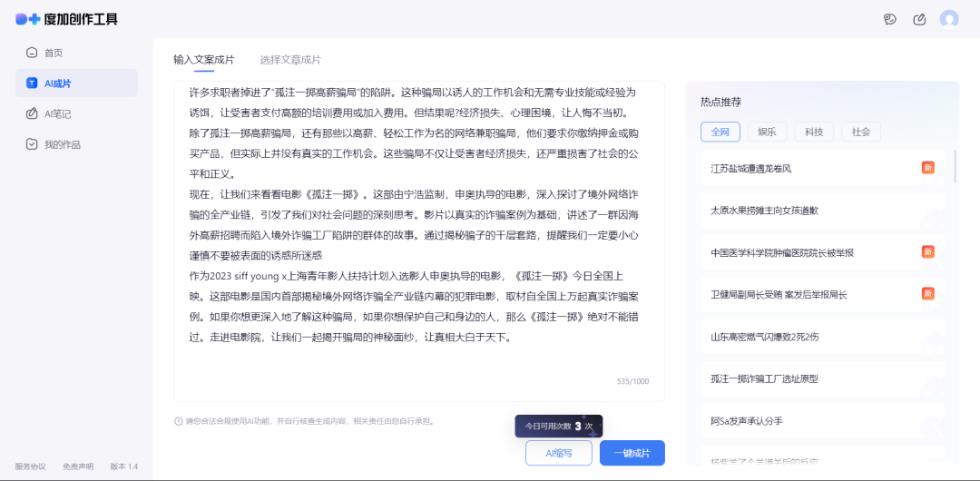
Task: Click the 一键成片 button
Action: pyautogui.click(x=632, y=453)
